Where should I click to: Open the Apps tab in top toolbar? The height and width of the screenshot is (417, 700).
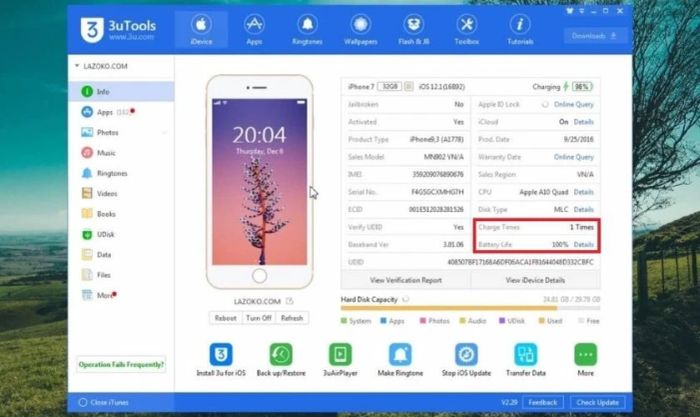click(x=254, y=29)
